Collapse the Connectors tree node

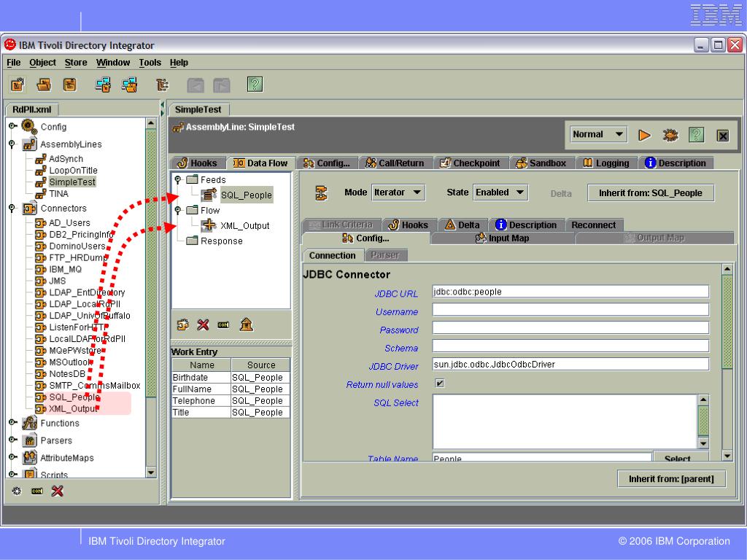12,208
